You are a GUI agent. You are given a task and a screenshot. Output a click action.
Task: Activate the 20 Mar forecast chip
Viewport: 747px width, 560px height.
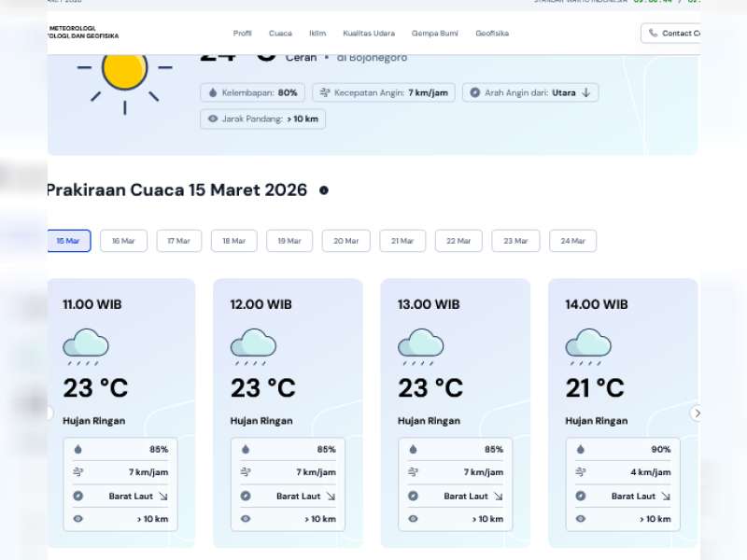pos(345,241)
